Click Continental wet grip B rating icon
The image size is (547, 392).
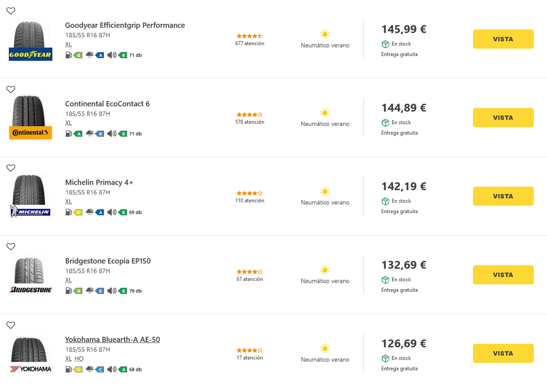point(100,134)
